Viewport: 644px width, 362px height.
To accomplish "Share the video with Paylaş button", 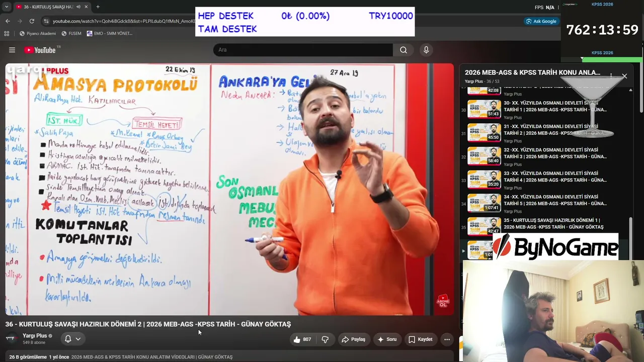I will click(x=353, y=339).
